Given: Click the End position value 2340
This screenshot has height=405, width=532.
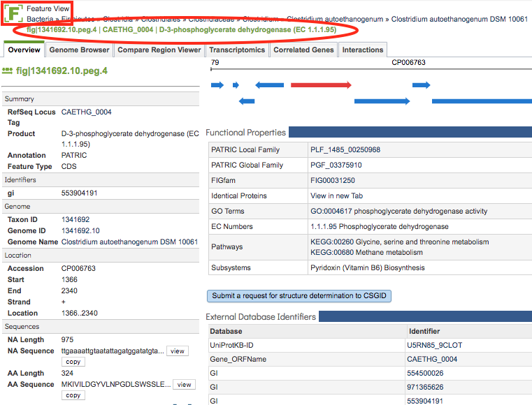Looking at the screenshot, I should (69, 290).
